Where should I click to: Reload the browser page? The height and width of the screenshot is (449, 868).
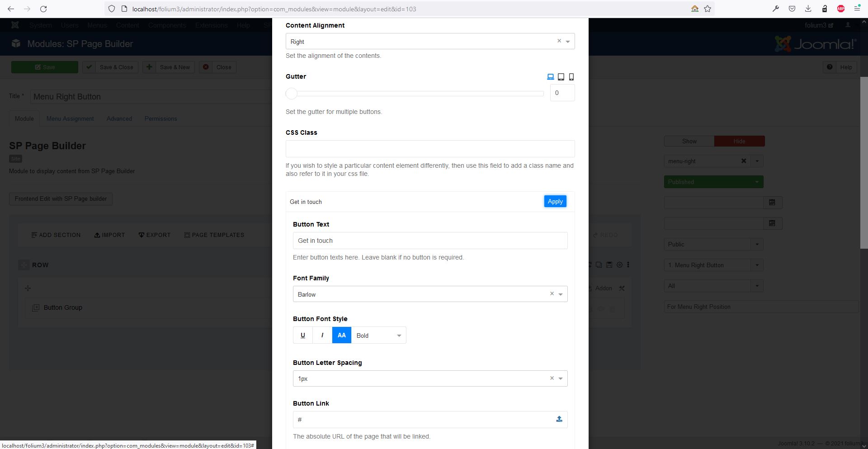(43, 9)
